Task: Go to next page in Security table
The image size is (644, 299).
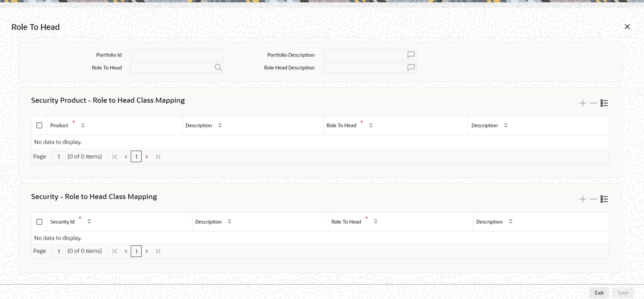Action: click(147, 251)
